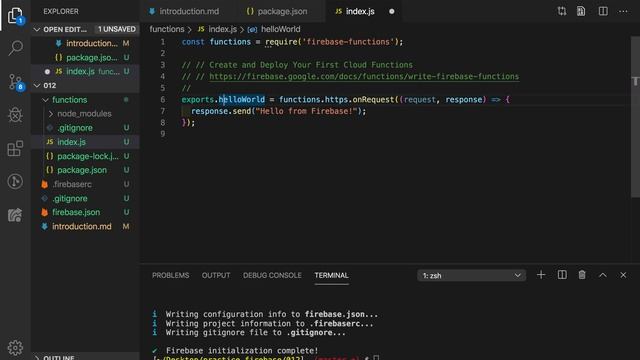The height and width of the screenshot is (360, 640).
Task: Expand the Outline section
Action: pos(37,358)
